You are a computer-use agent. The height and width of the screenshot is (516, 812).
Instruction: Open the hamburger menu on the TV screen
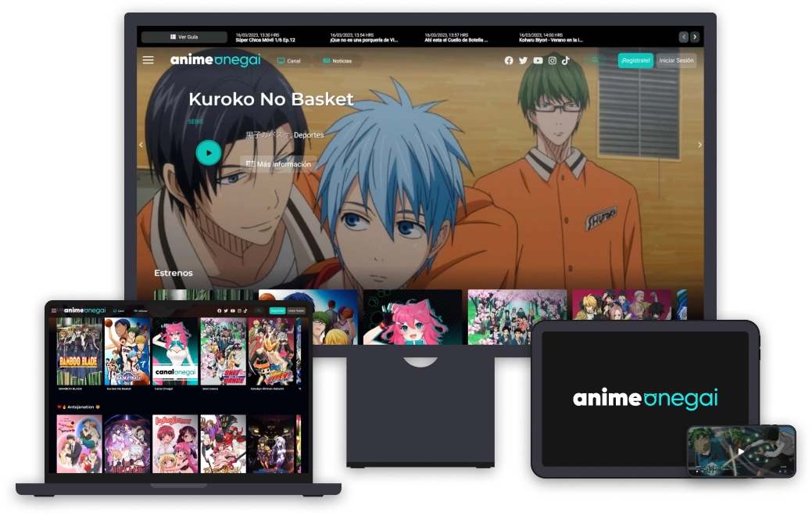[148, 60]
